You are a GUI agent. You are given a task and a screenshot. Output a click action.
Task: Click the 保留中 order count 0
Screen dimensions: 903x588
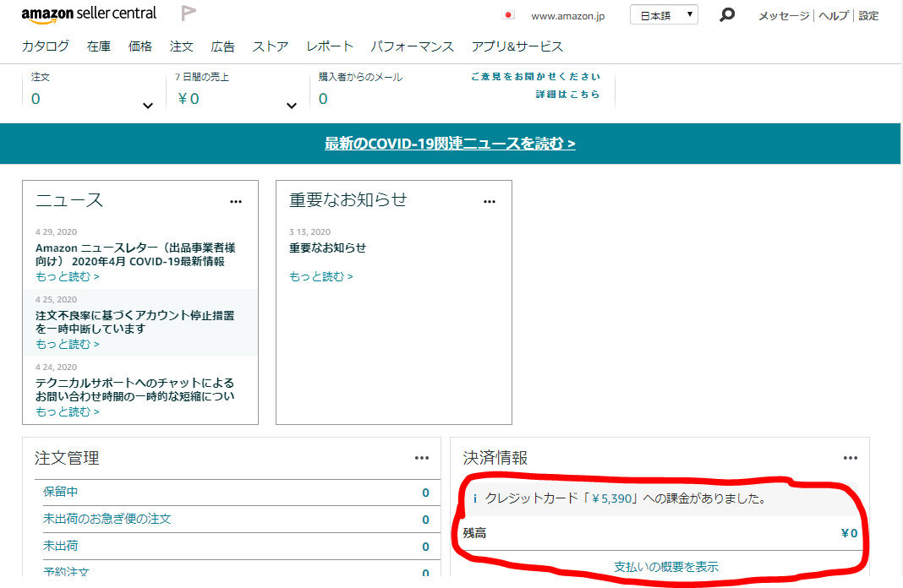[425, 493]
